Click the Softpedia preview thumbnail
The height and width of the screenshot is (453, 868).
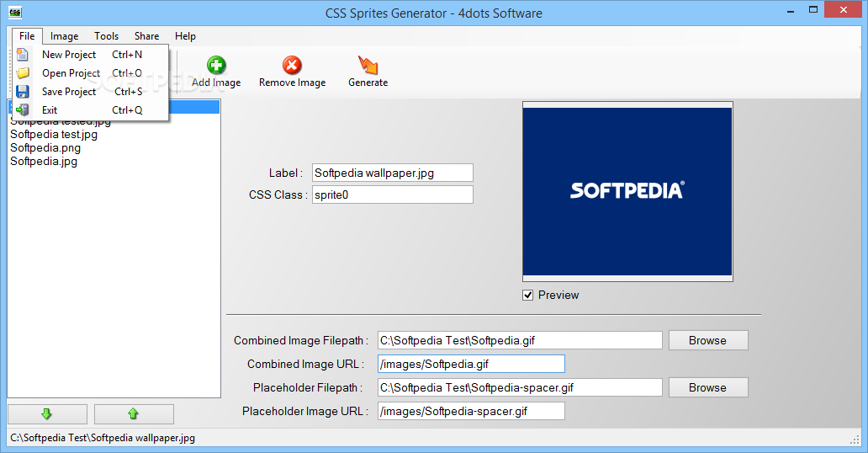point(627,191)
